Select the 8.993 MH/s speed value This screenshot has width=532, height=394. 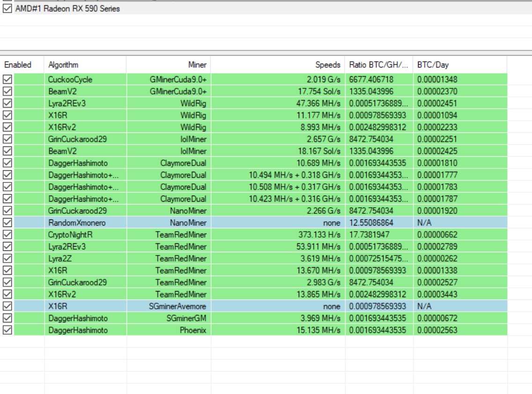click(320, 127)
